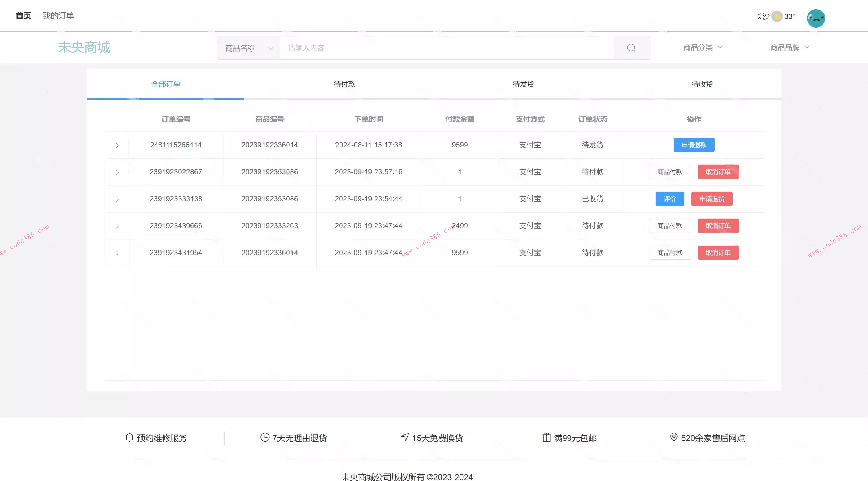Viewport: 868px width, 481px height.
Task: Click the location pin beside 520余家售后网点
Action: click(673, 437)
